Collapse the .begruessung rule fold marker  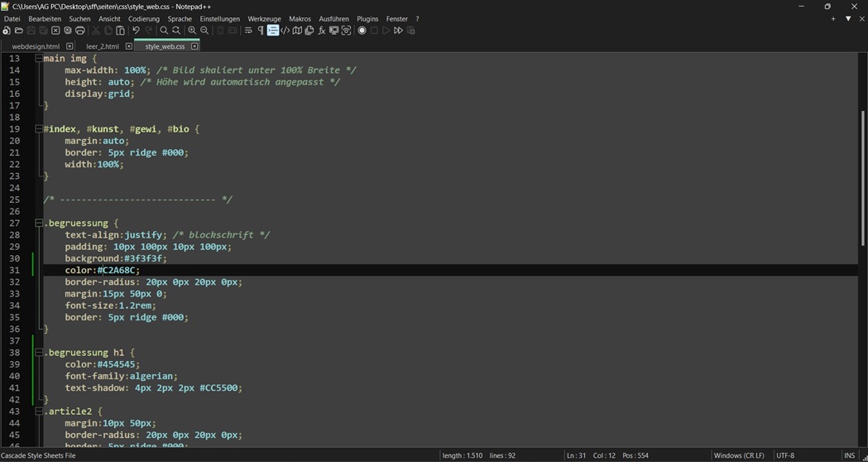tap(38, 224)
